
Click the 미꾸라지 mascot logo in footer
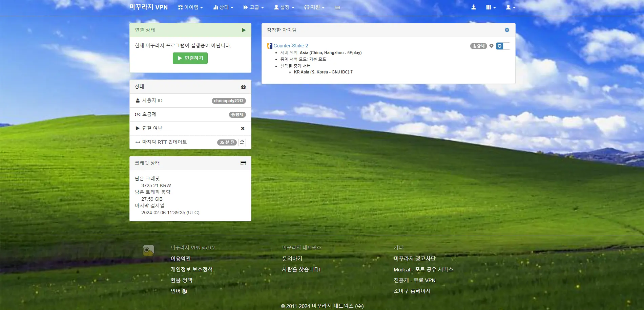149,250
